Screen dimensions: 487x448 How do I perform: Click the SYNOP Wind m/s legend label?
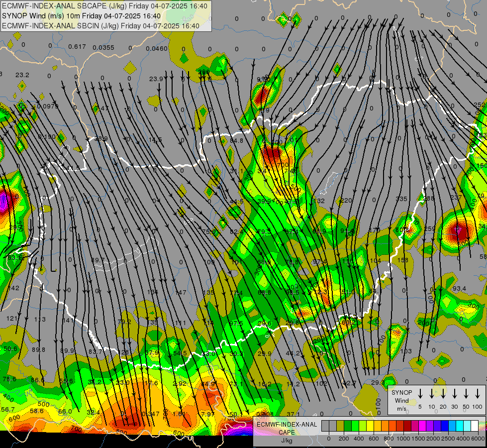[401, 400]
